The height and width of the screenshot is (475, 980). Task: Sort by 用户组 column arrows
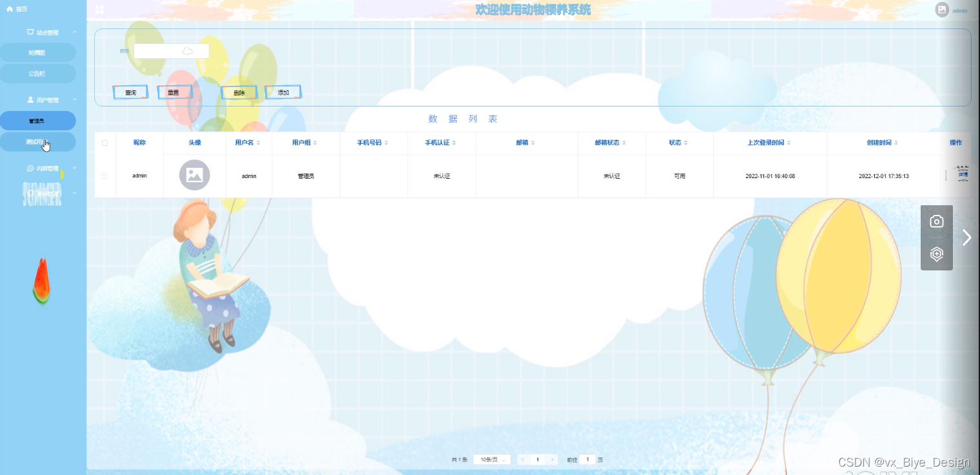click(315, 143)
